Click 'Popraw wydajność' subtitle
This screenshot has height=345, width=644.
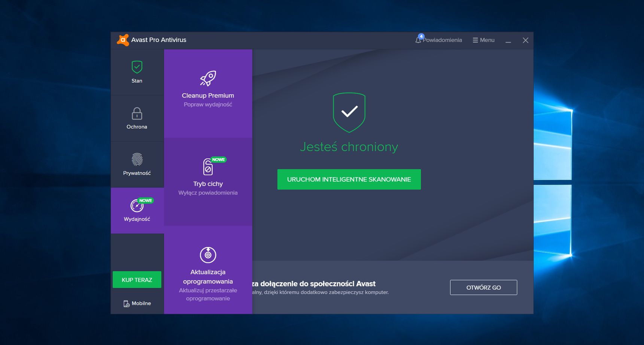pos(208,105)
